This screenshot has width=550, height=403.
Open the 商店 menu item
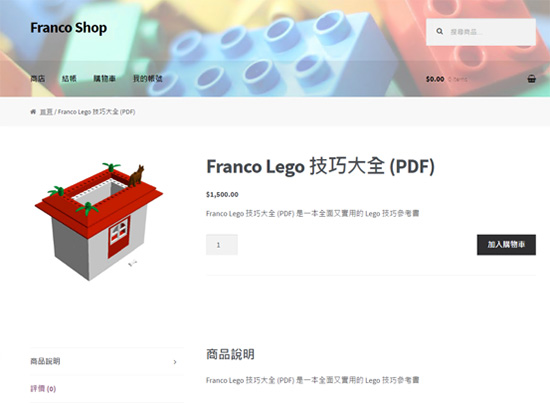38,79
